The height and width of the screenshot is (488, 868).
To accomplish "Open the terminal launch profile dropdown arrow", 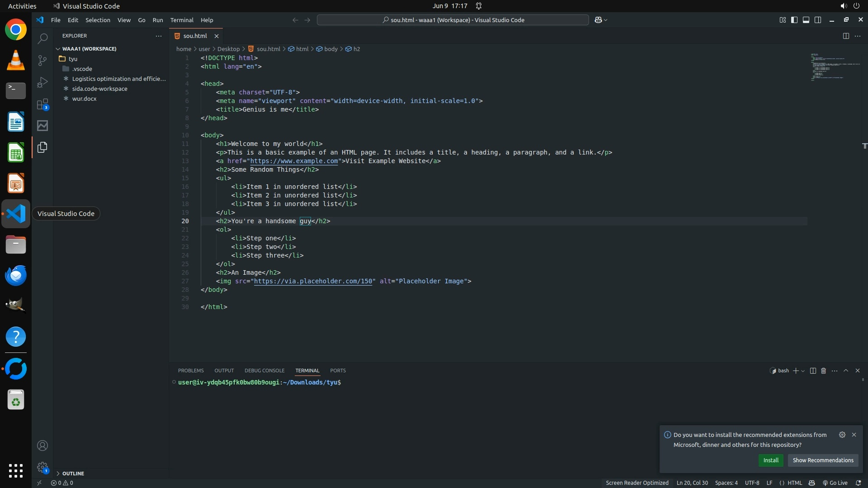I will pyautogui.click(x=803, y=371).
